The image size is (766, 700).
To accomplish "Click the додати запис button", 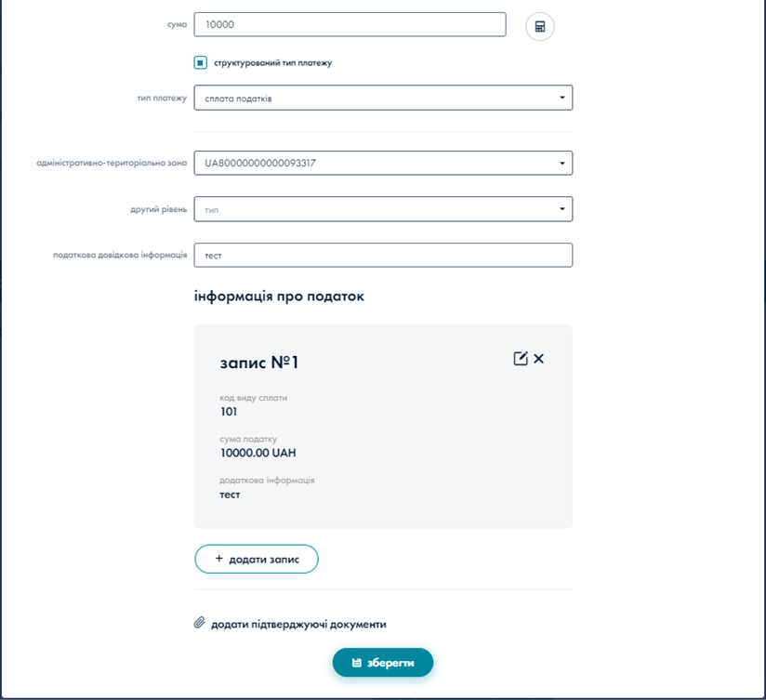I will tap(256, 559).
